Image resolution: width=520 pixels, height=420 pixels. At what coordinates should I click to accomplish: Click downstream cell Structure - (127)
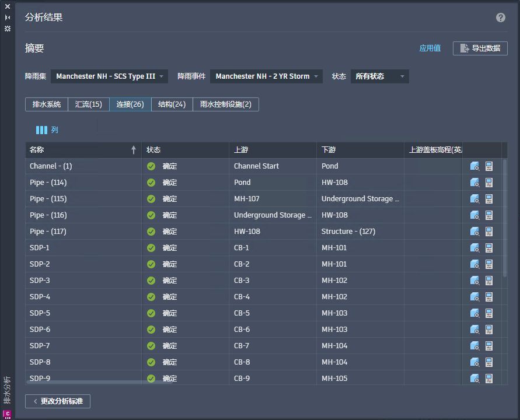348,232
